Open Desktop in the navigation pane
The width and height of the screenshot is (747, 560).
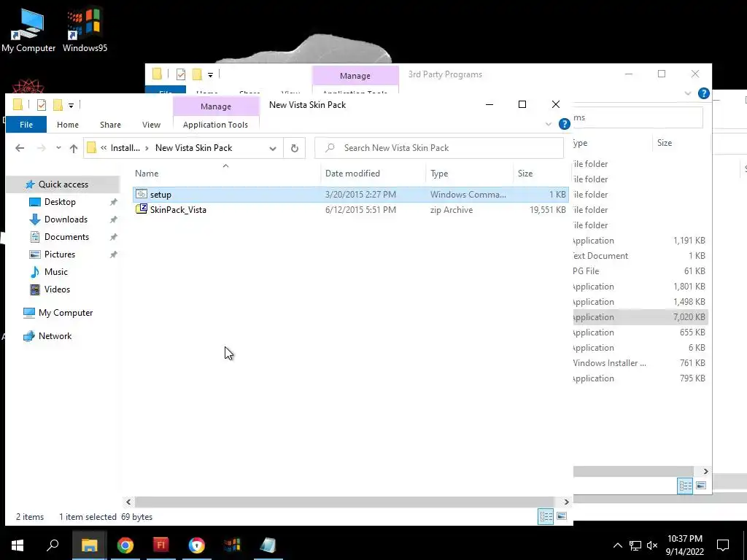[60, 202]
